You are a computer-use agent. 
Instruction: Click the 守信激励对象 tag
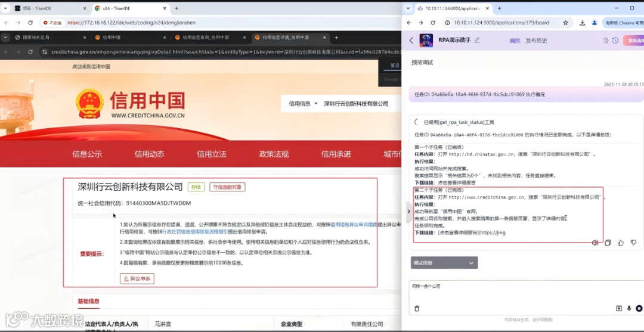pos(228,187)
